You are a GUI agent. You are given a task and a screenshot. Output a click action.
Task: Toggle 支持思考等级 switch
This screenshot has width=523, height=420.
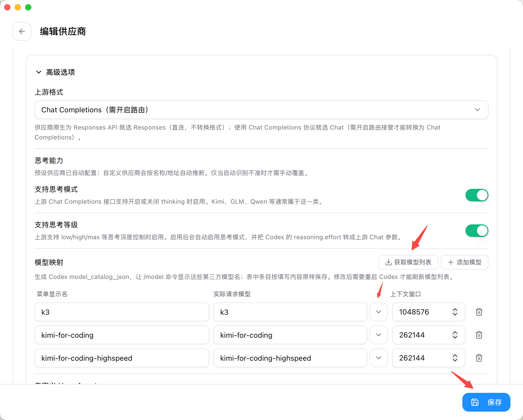point(477,231)
